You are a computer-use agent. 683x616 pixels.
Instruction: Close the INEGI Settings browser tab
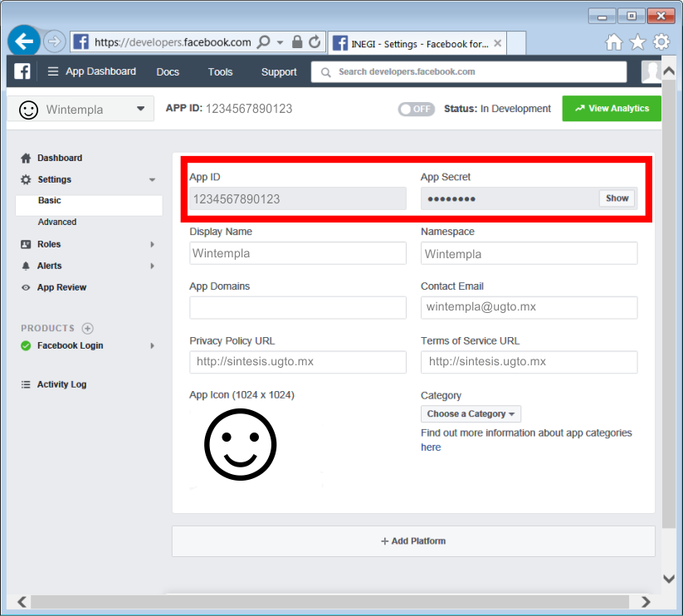tap(497, 43)
